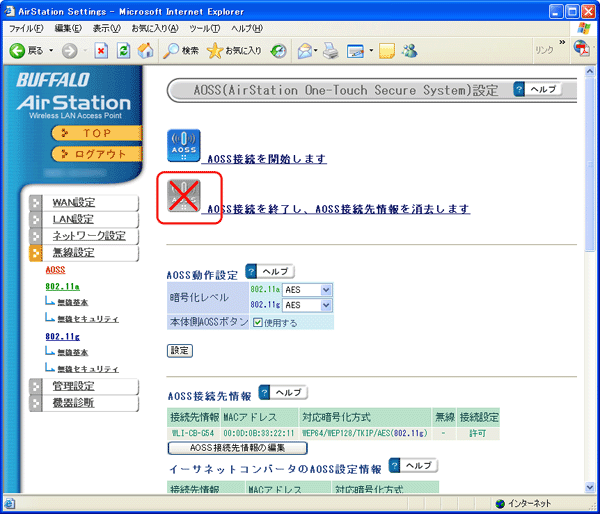Open the ツール(T) menu
The image size is (600, 514).
click(x=205, y=28)
